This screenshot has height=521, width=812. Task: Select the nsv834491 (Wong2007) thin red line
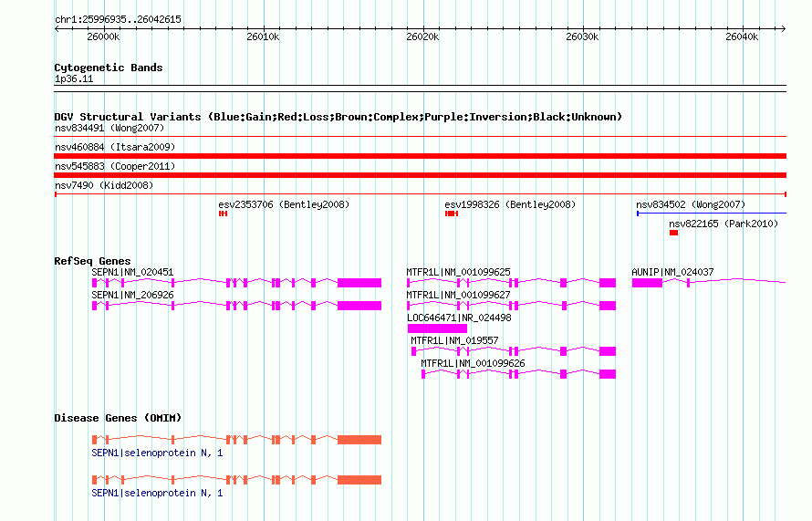click(x=420, y=137)
